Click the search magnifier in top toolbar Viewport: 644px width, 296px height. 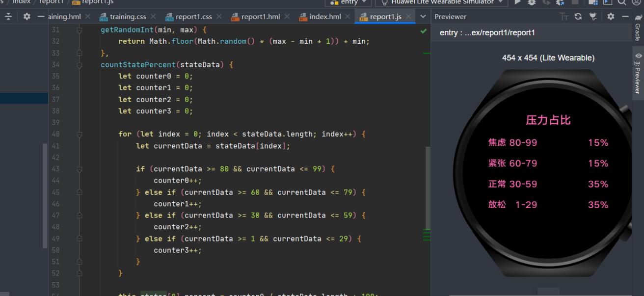click(622, 2)
